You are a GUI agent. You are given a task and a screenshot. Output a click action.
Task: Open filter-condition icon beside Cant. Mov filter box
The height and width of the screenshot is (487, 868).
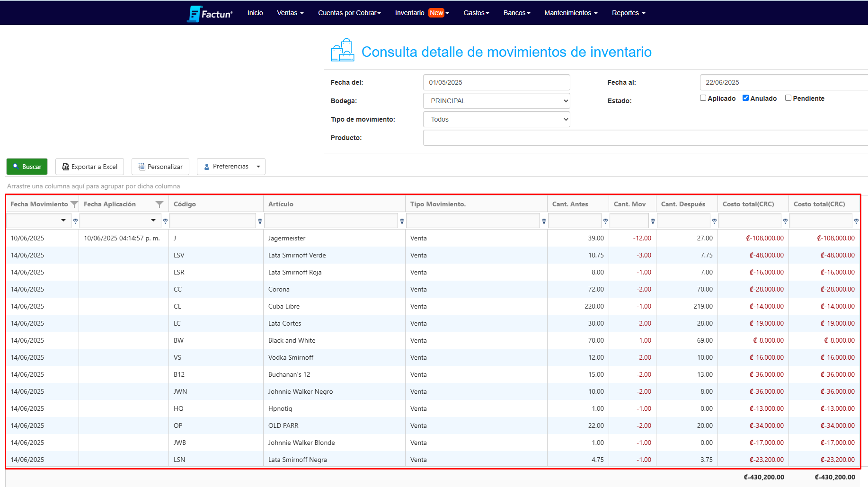(653, 221)
